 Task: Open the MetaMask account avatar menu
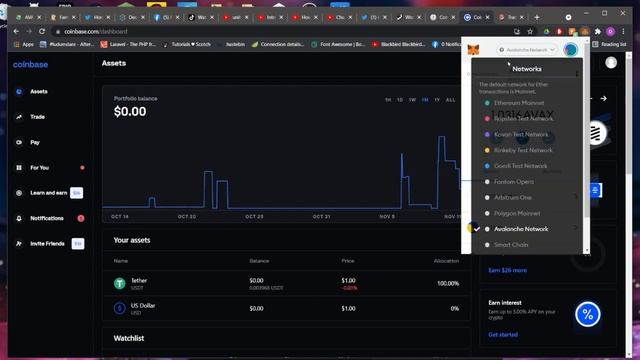(570, 50)
